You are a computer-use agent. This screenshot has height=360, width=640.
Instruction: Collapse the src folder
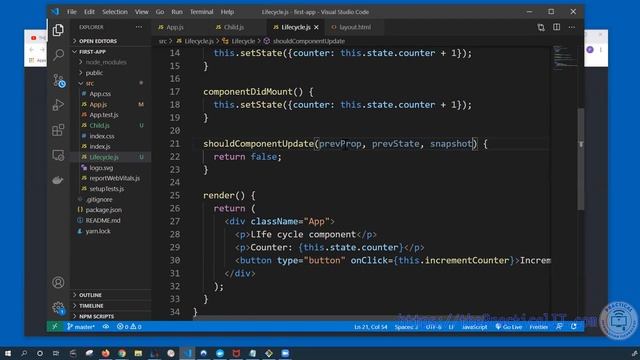click(111, 83)
